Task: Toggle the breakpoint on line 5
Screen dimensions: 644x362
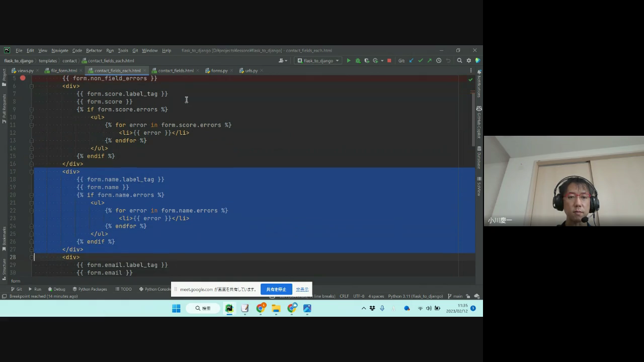Action: [x=23, y=78]
